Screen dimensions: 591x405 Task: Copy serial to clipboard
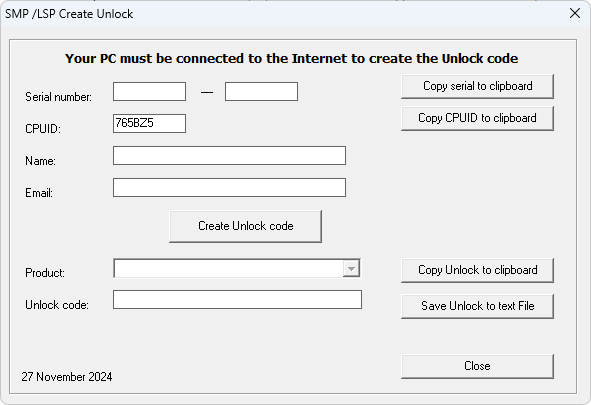[x=478, y=86]
